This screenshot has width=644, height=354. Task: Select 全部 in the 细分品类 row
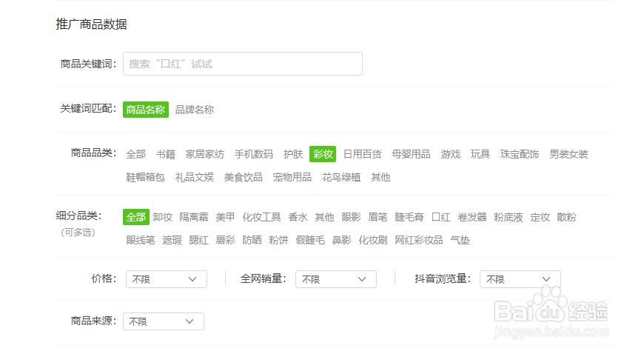[136, 217]
